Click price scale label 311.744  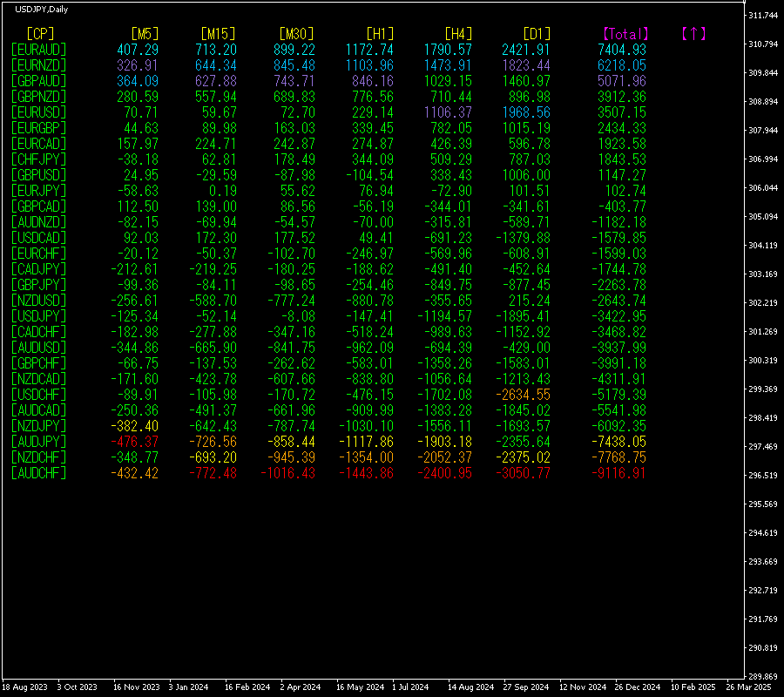point(763,16)
